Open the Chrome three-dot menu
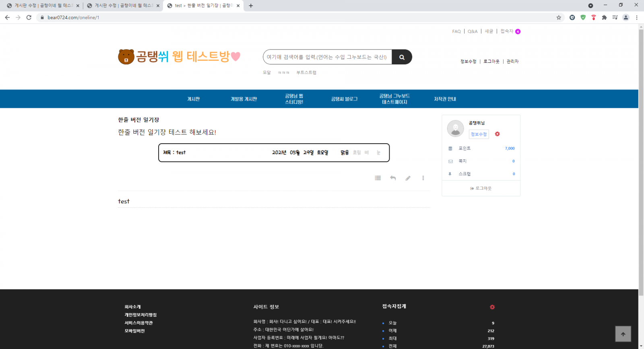Screen dimensions: 644x349 coord(636,17)
